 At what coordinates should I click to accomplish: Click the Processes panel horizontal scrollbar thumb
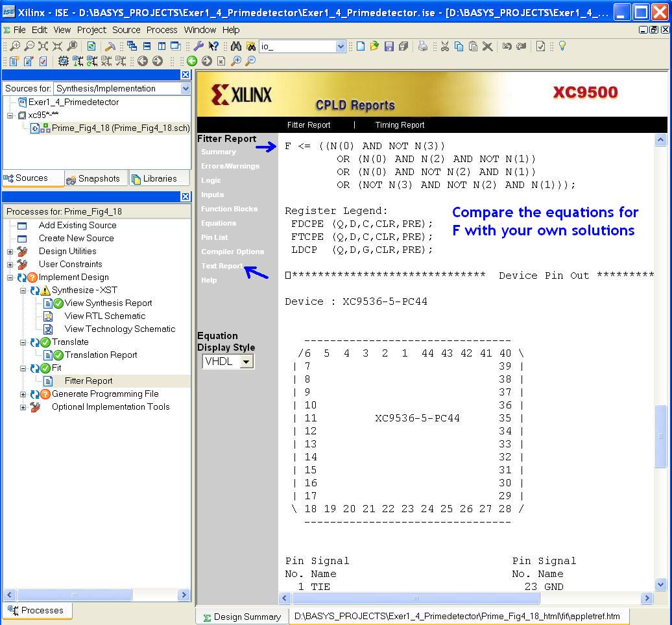75,595
